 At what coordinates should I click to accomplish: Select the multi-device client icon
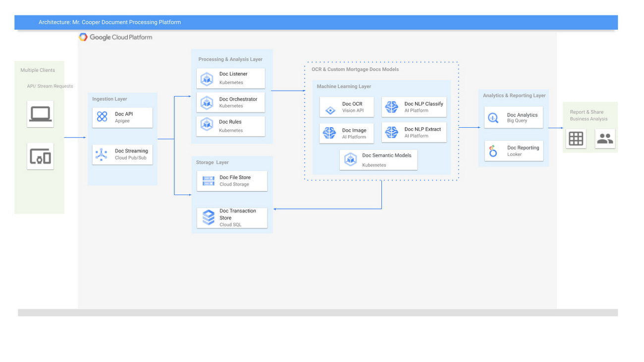click(x=40, y=156)
